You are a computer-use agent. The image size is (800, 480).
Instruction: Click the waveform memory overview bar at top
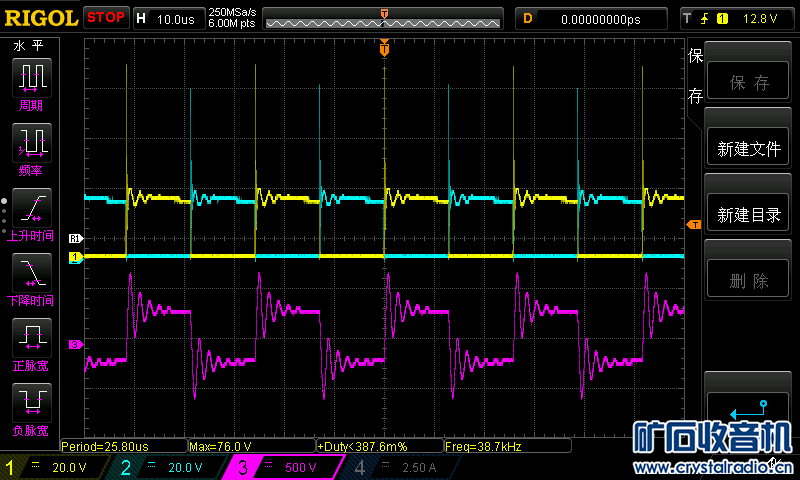pyautogui.click(x=383, y=19)
